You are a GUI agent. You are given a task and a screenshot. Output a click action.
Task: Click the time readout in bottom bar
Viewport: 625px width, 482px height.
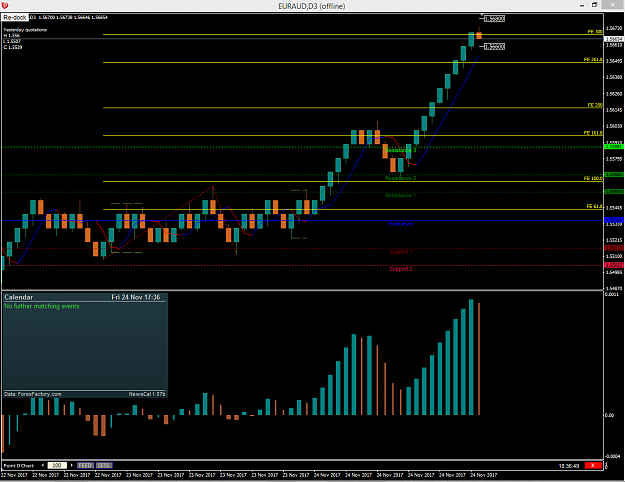pos(568,466)
